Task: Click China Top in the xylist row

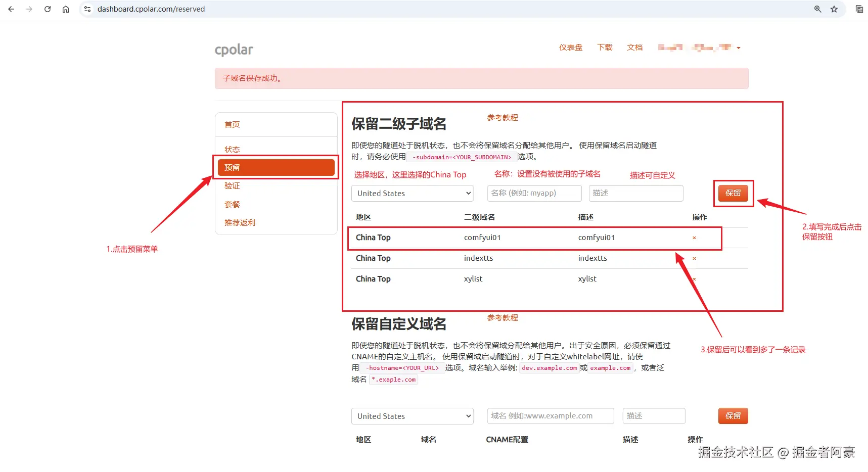Action: coord(373,279)
